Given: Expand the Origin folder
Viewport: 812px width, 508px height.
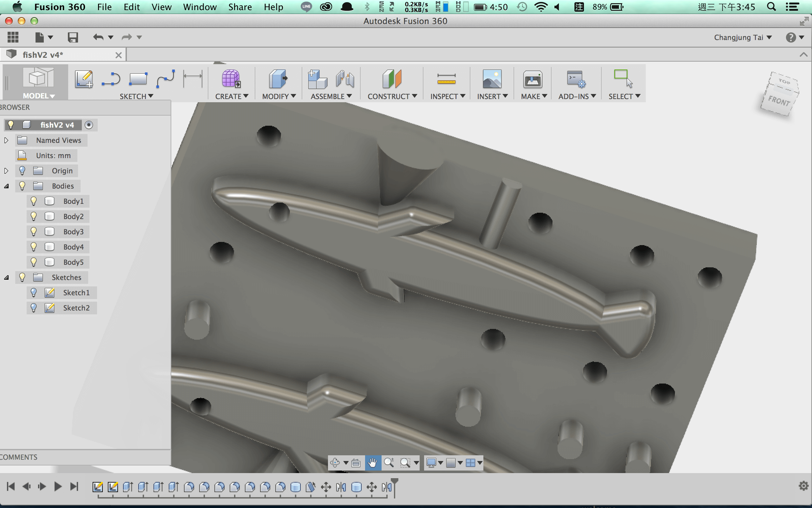Looking at the screenshot, I should [6, 171].
